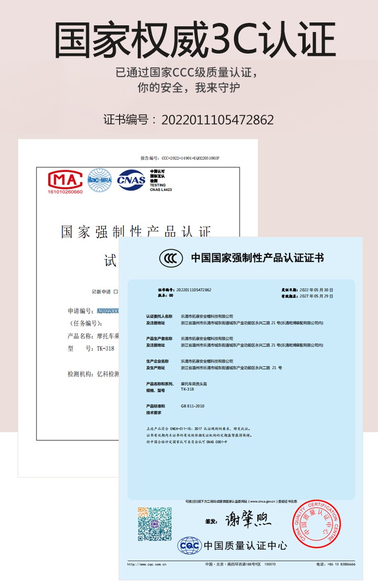
Task: Click the 中国质量认证中心 text
Action: 245,545
